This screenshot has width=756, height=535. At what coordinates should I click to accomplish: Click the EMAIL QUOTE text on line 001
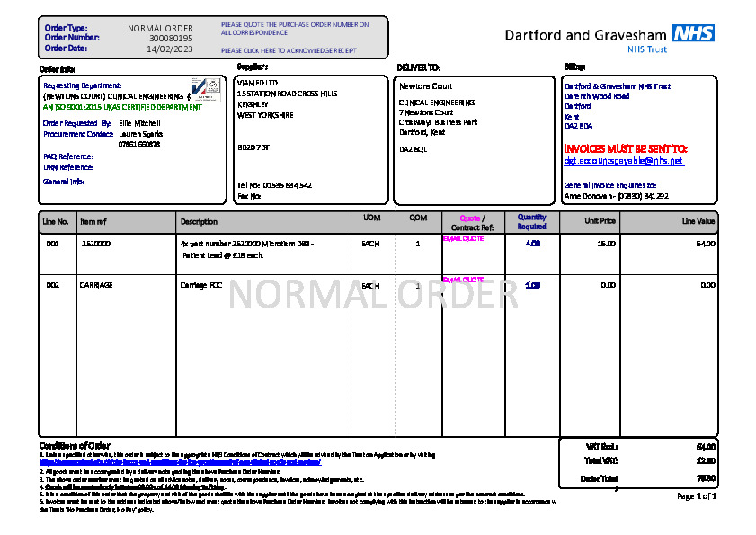tap(463, 239)
